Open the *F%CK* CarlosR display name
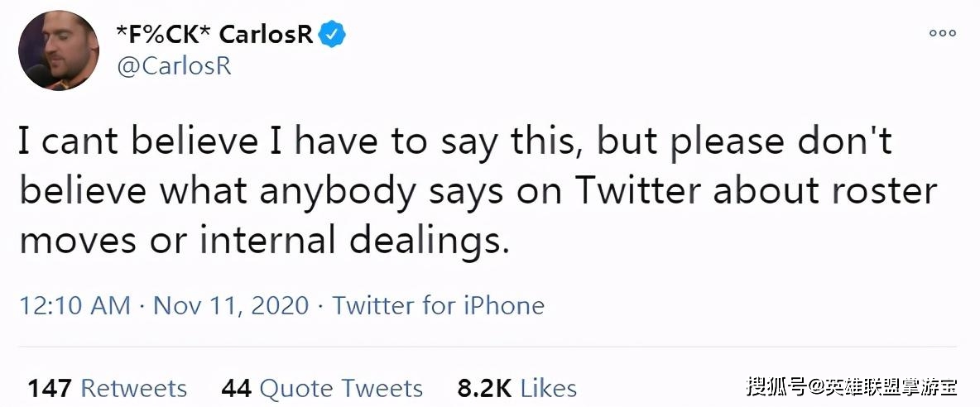980x407 pixels. [x=214, y=35]
